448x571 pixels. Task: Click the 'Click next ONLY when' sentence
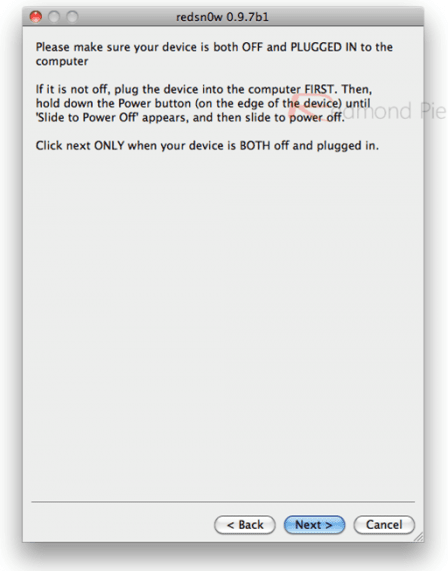coord(207,146)
